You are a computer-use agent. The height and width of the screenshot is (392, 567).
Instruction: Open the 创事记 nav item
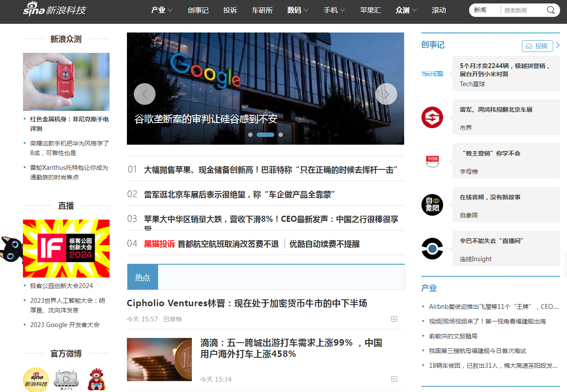(x=198, y=10)
